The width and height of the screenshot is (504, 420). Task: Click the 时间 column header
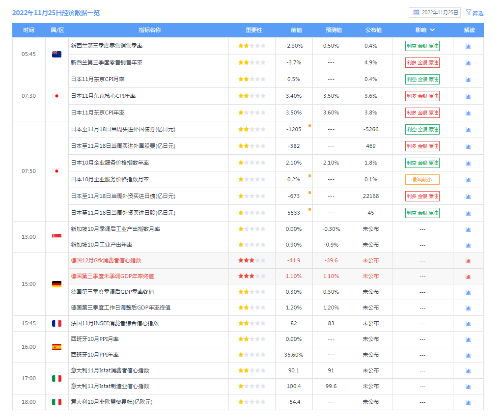tap(28, 30)
